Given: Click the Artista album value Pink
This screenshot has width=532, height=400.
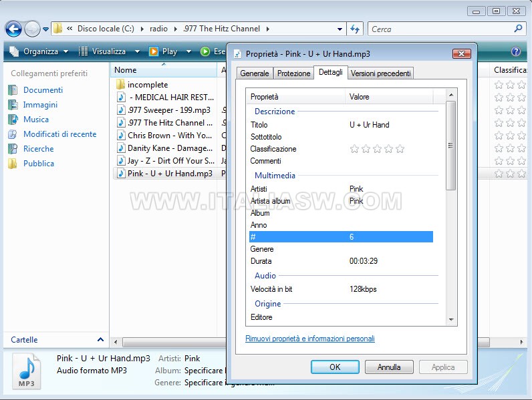Looking at the screenshot, I should pyautogui.click(x=356, y=201).
